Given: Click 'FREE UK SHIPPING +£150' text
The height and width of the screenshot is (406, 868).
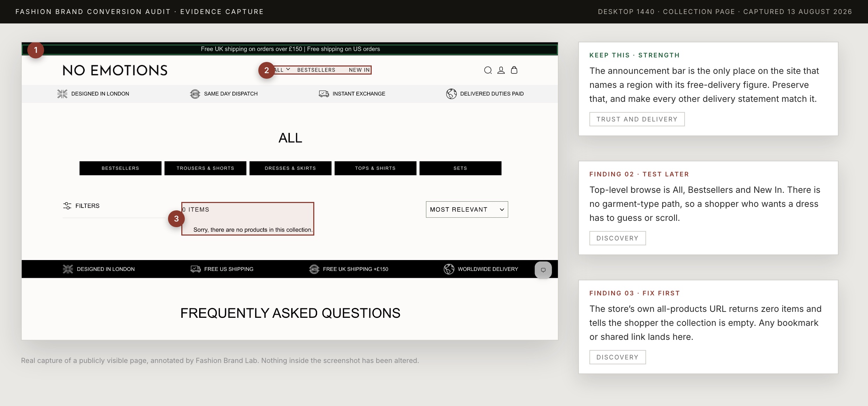Looking at the screenshot, I should point(356,269).
